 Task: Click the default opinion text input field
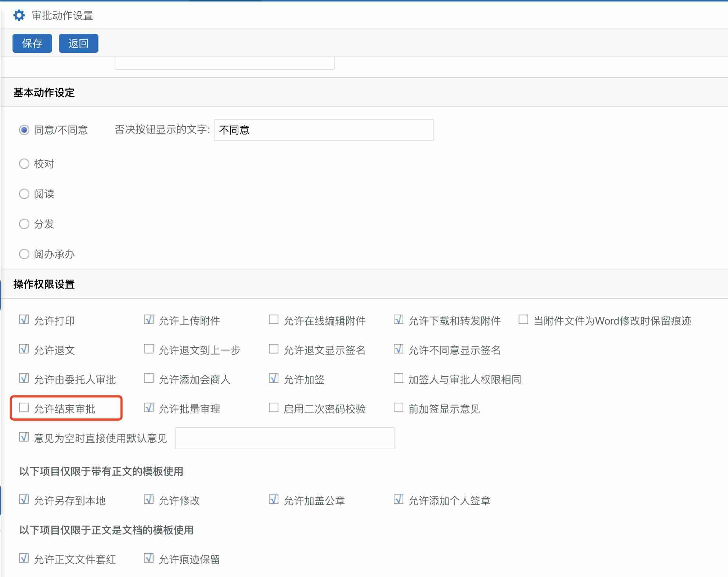point(285,438)
